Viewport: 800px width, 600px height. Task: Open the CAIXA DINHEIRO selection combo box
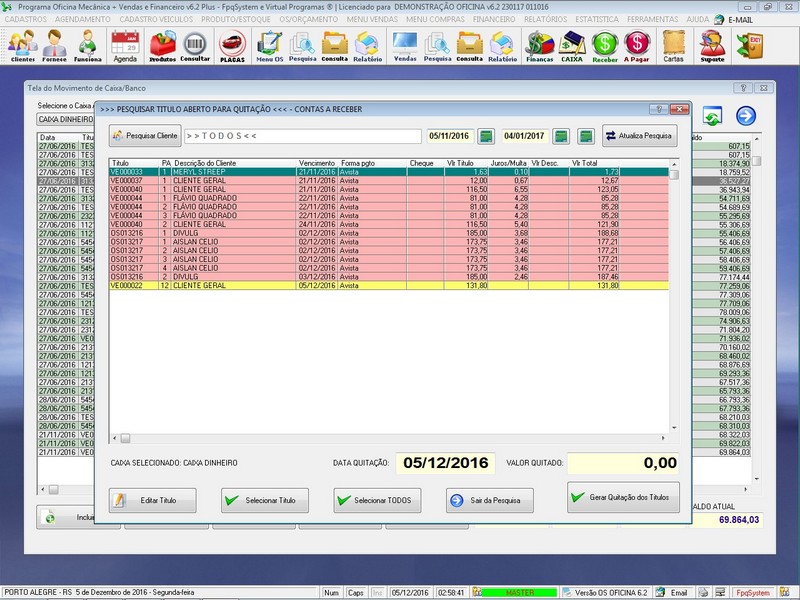pos(65,119)
